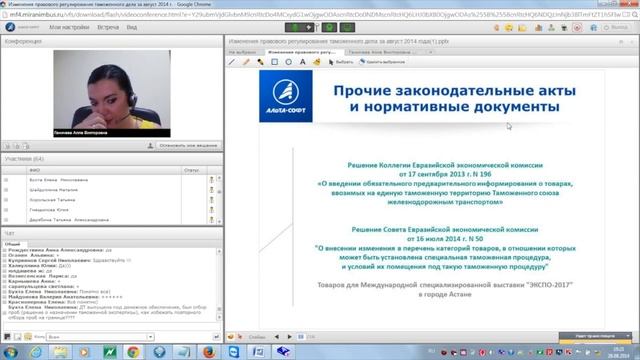Click the Статус column header

(x=194, y=170)
